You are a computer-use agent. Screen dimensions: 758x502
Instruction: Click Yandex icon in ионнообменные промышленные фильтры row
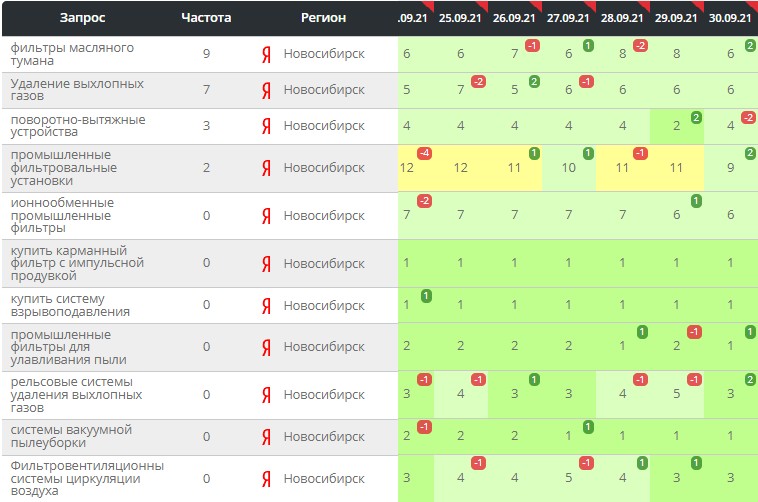[x=266, y=215]
